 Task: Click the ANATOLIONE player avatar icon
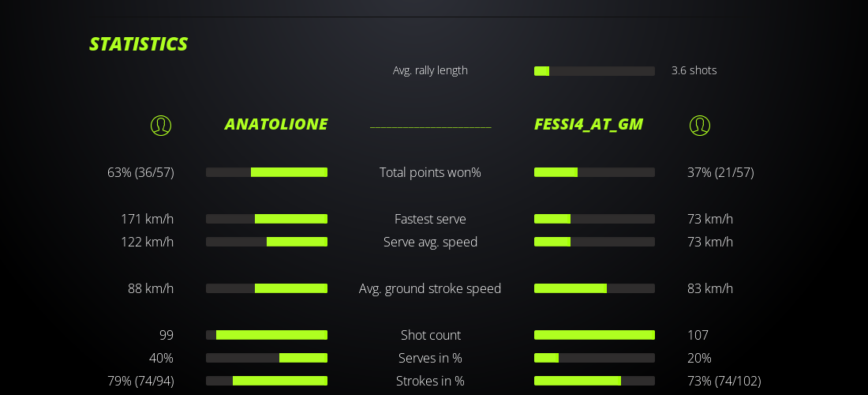pyautogui.click(x=161, y=125)
